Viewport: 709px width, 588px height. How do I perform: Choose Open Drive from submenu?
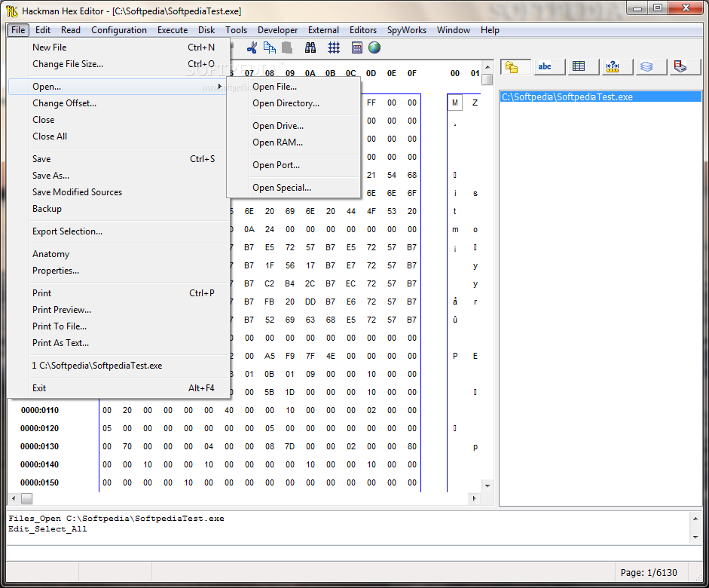tap(293, 126)
